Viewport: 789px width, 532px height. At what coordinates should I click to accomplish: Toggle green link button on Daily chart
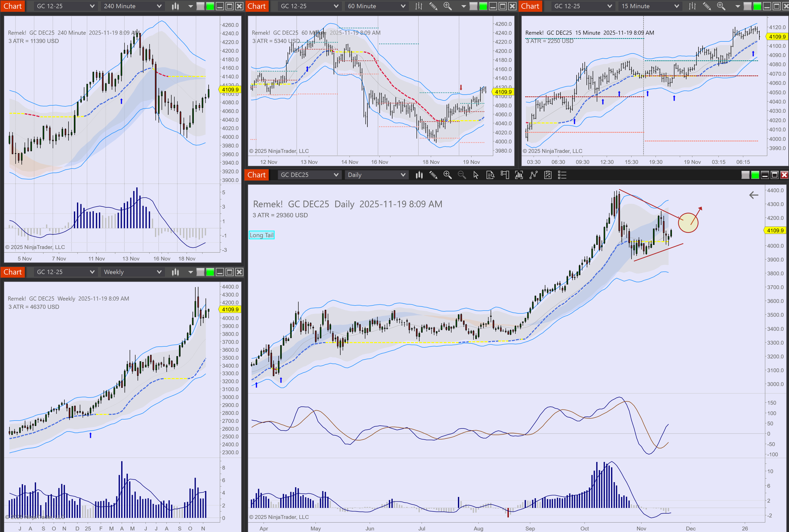(755, 175)
